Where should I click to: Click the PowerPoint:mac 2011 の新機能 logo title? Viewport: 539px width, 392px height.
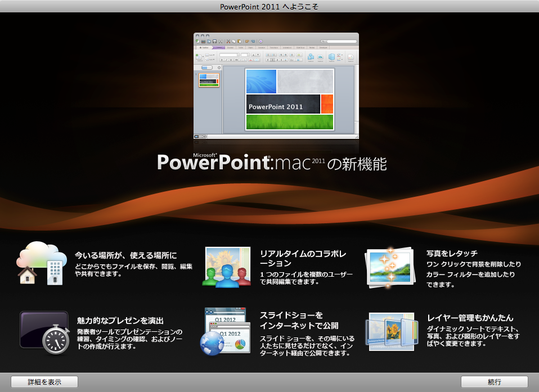pos(272,163)
